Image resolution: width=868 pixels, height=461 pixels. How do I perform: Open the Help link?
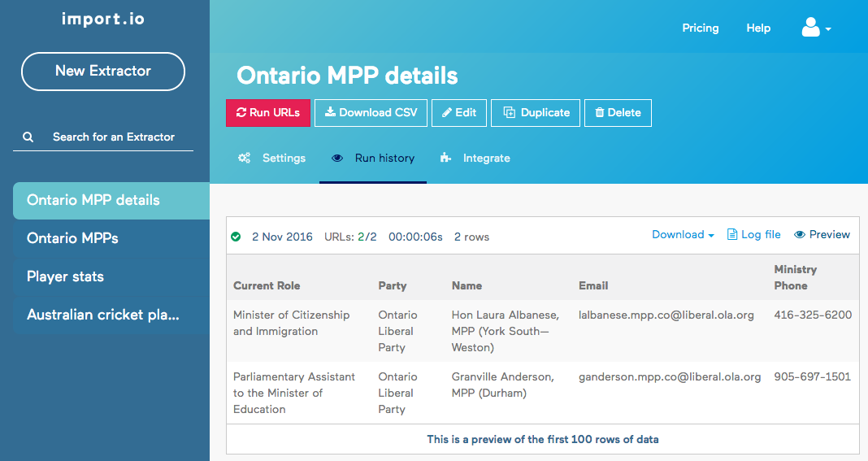(758, 28)
